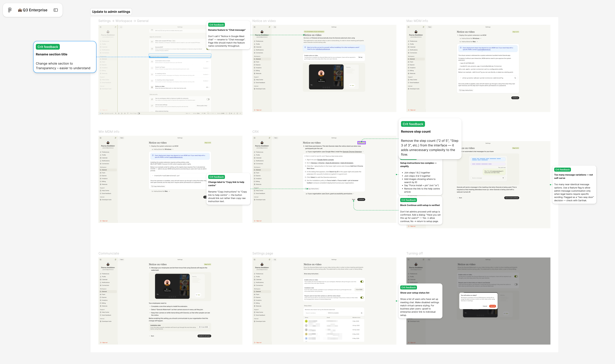
Task: Expand Zoom accessibility permissions section
Action: click(353, 194)
